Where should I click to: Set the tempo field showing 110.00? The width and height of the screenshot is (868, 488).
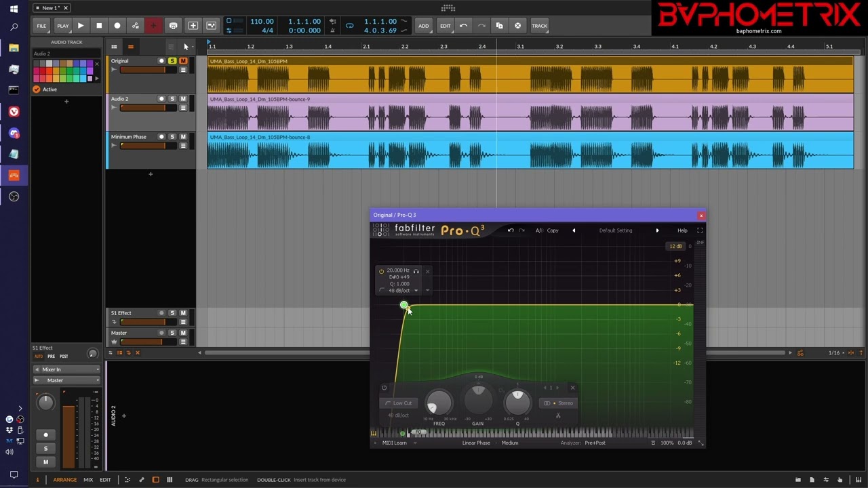262,22
